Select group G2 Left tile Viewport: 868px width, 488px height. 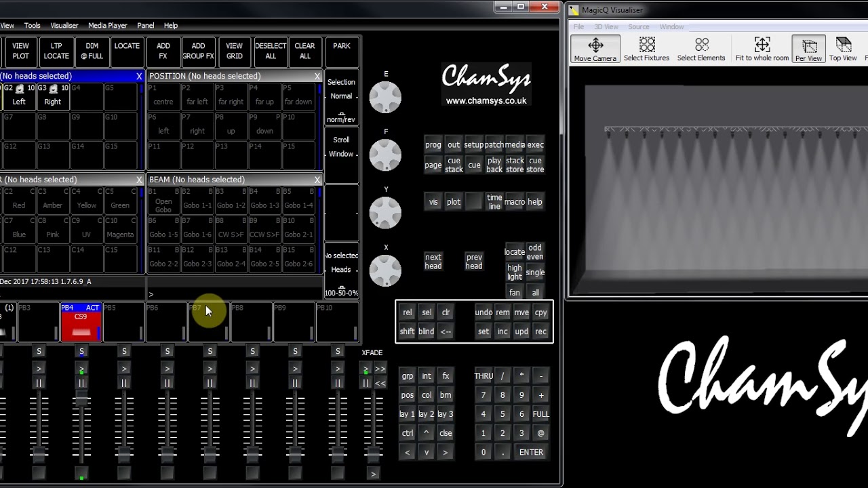point(19,96)
